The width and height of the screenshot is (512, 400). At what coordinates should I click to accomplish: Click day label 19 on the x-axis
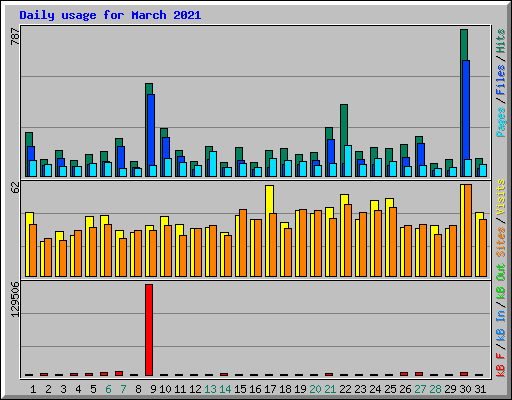pyautogui.click(x=300, y=389)
